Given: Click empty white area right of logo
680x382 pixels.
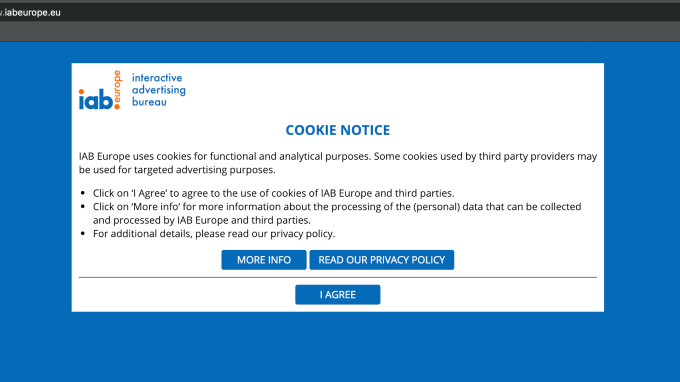Looking at the screenshot, I should click(390, 90).
